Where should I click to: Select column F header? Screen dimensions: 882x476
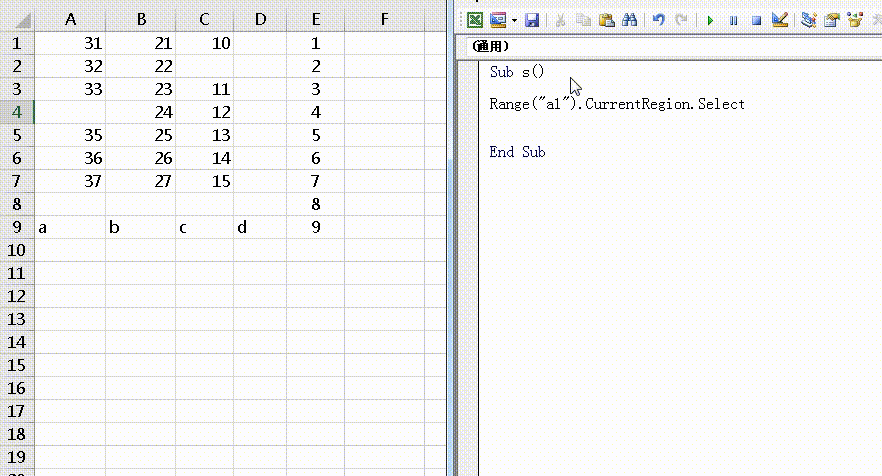(x=384, y=20)
